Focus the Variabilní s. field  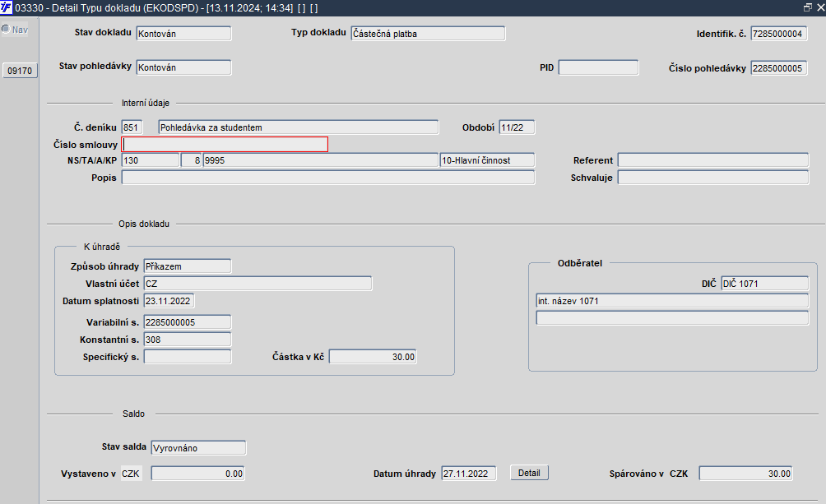coord(187,321)
